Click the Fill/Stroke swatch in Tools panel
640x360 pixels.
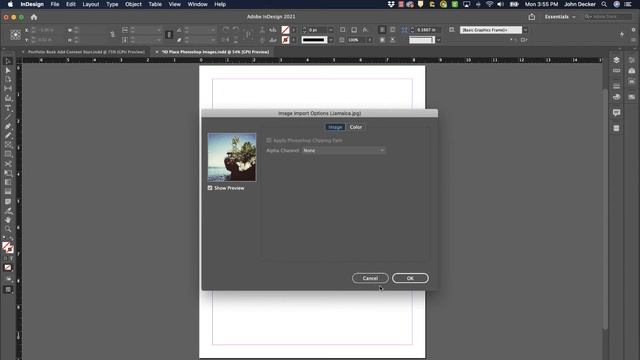[x=8, y=247]
